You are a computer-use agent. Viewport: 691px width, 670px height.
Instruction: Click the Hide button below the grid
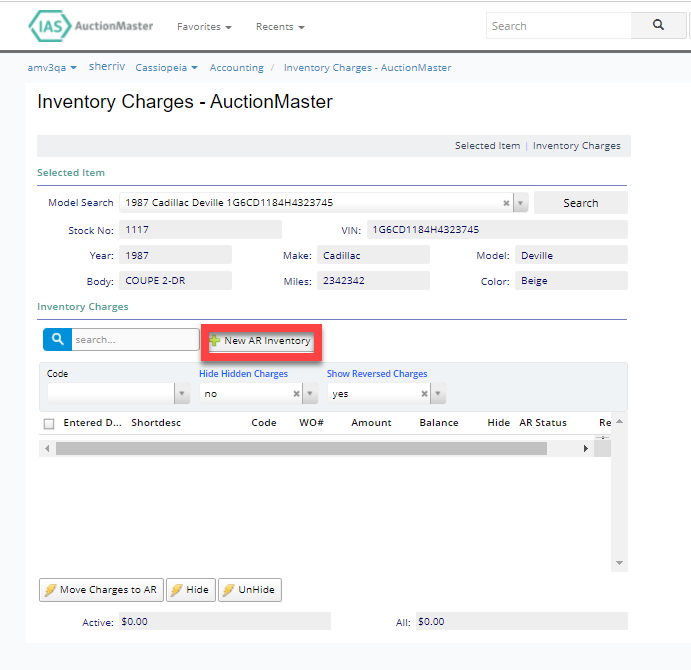pos(191,590)
